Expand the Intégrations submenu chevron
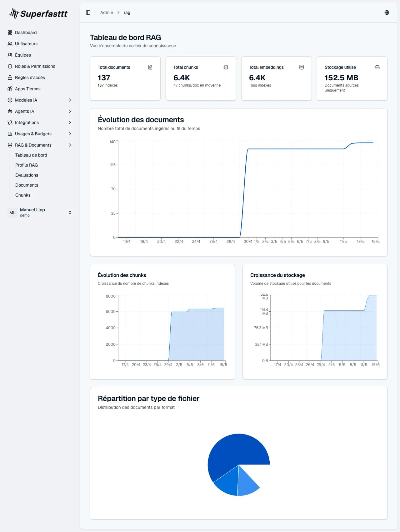Screen dimensions: 400x532 point(70,123)
